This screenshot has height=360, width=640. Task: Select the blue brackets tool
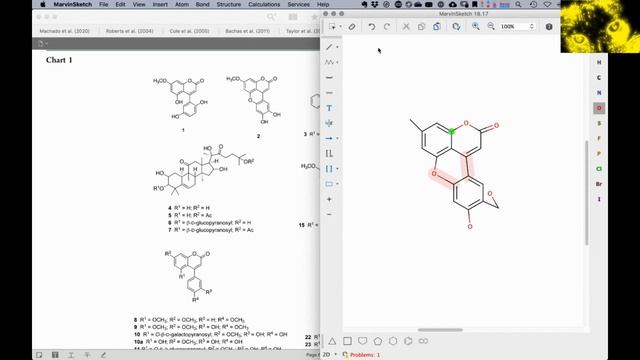[329, 169]
